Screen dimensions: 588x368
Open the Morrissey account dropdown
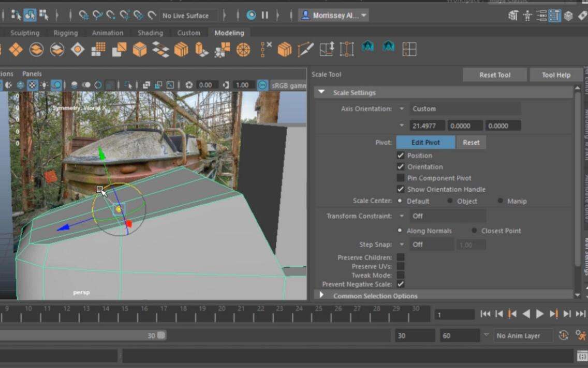pyautogui.click(x=334, y=16)
